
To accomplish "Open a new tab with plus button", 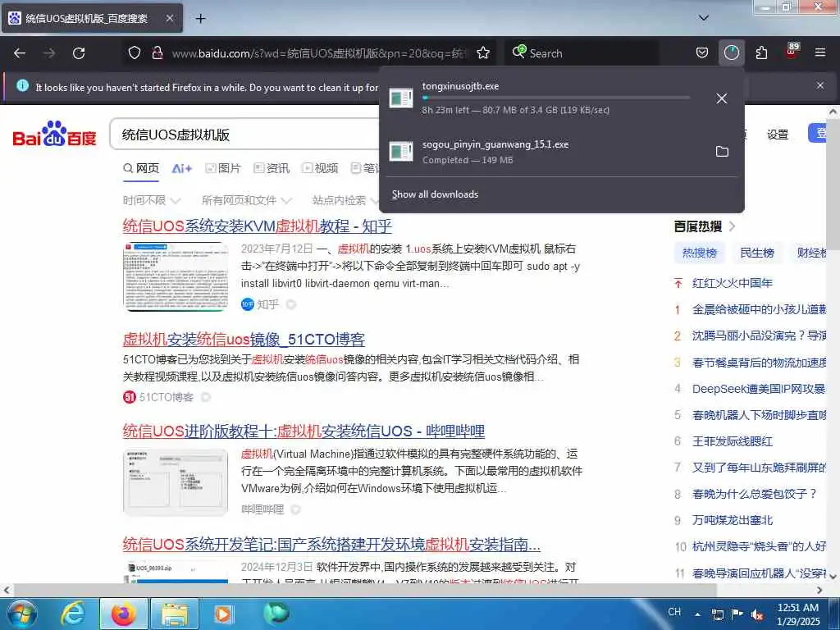I will [x=200, y=19].
